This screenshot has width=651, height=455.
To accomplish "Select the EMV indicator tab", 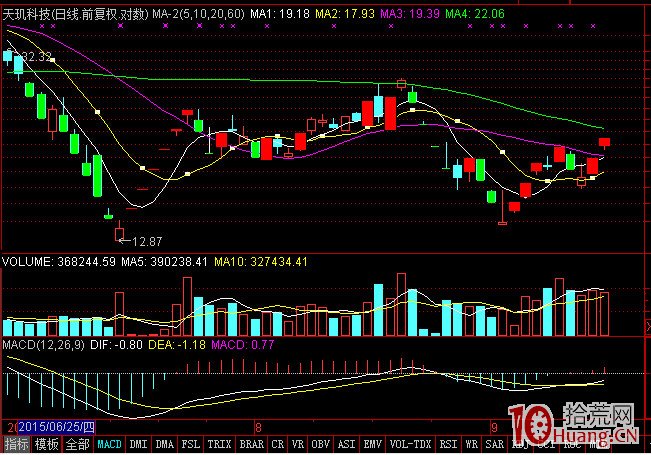I will (372, 444).
